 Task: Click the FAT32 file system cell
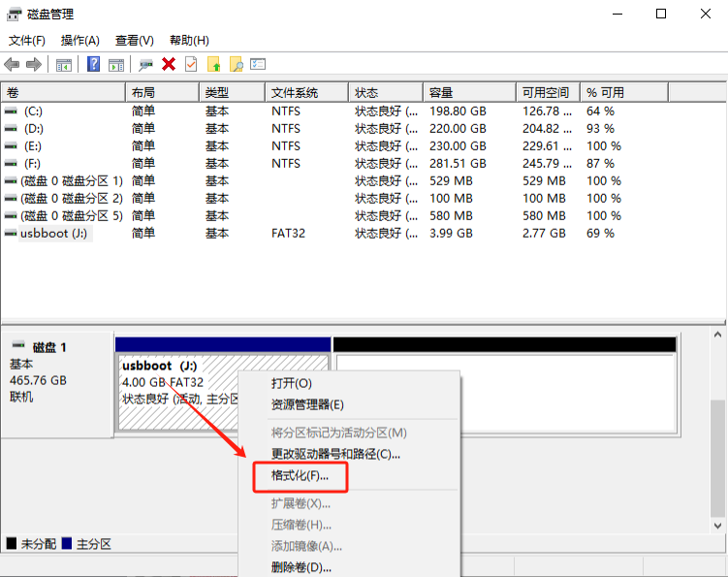pos(288,233)
